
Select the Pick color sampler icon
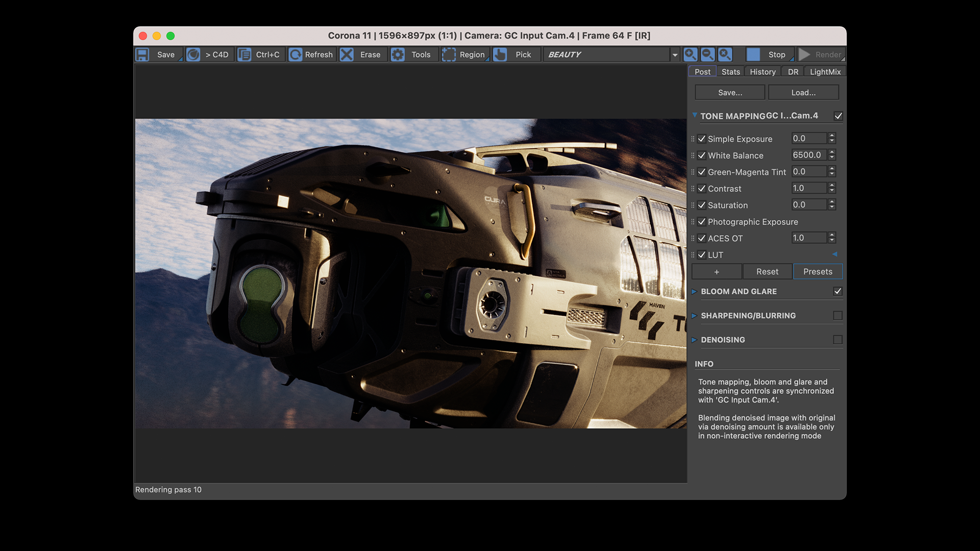pos(499,54)
